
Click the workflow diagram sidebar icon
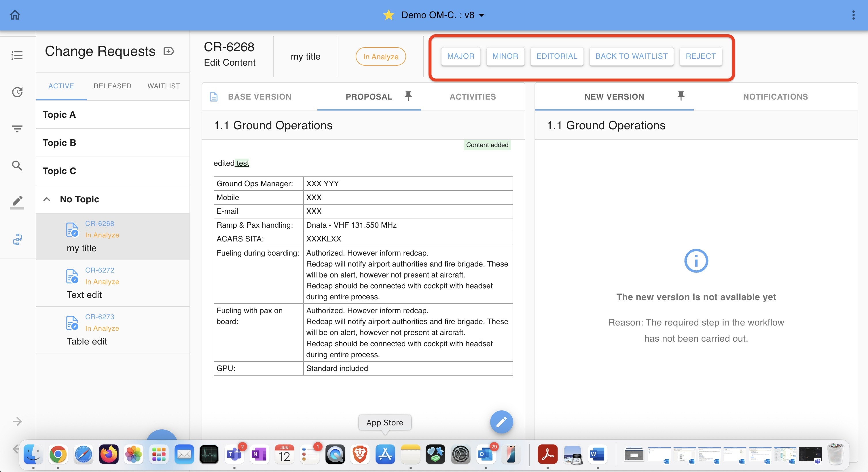coord(17,239)
